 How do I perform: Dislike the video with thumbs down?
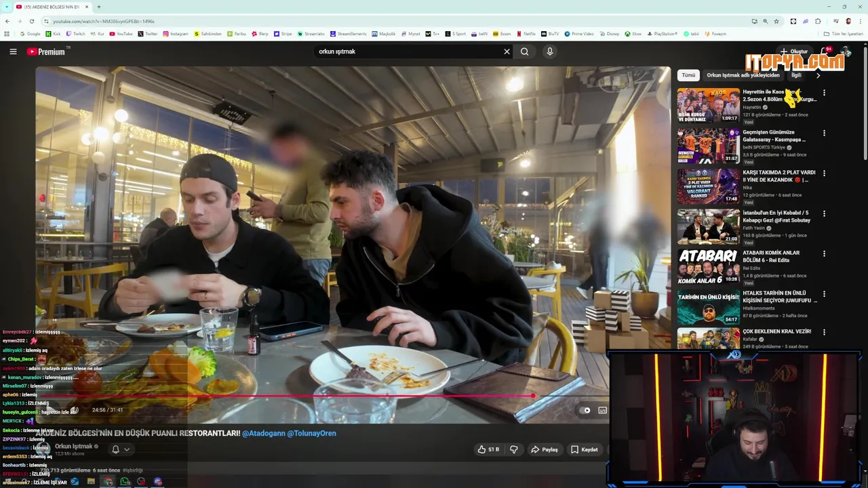click(514, 449)
